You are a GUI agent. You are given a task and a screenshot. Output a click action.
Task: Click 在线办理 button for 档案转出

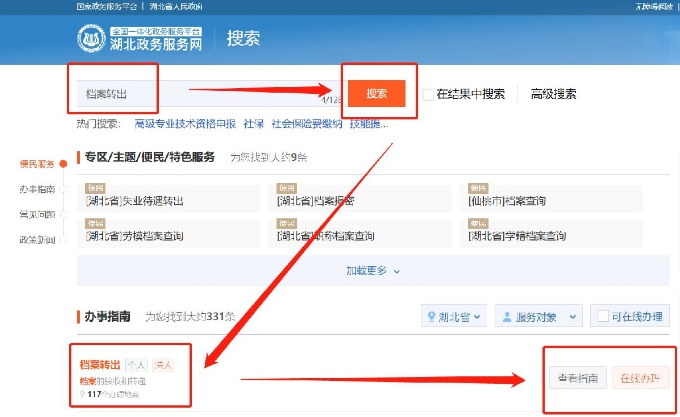[x=641, y=378]
